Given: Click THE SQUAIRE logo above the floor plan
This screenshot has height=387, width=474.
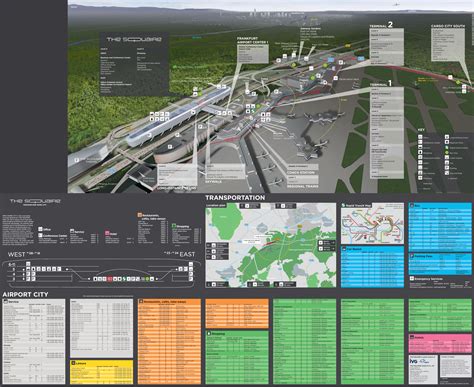Looking at the screenshot, I should [x=35, y=201].
